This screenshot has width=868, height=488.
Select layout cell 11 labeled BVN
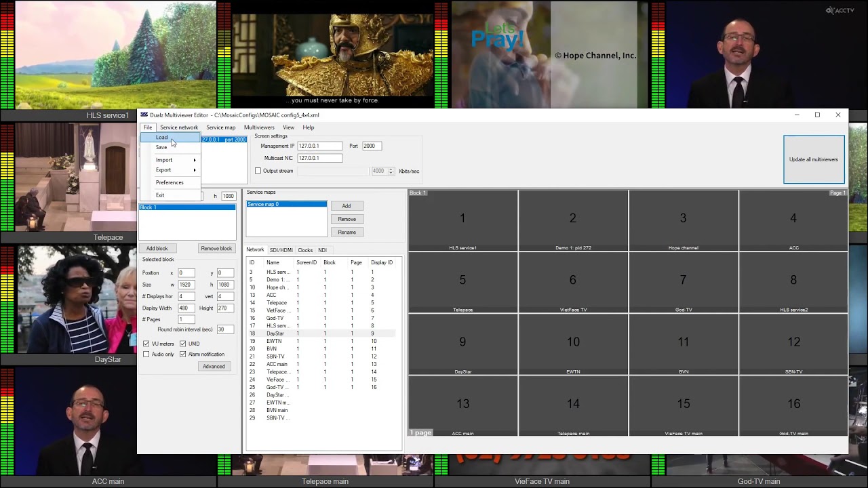tap(684, 345)
